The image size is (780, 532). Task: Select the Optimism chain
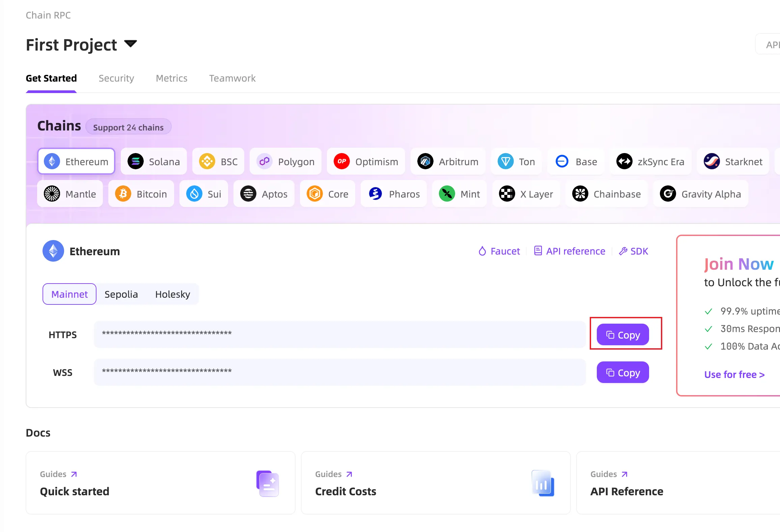[x=366, y=161]
